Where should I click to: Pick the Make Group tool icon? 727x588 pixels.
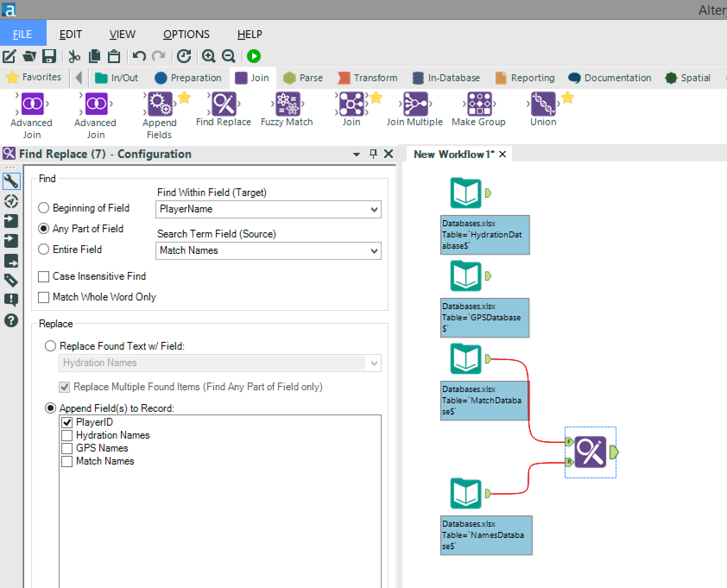(x=479, y=104)
